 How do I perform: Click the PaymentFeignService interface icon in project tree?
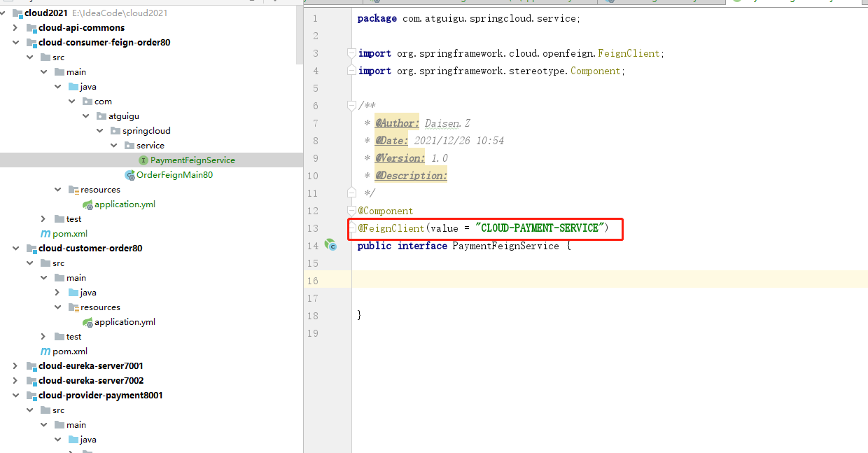[x=143, y=160]
